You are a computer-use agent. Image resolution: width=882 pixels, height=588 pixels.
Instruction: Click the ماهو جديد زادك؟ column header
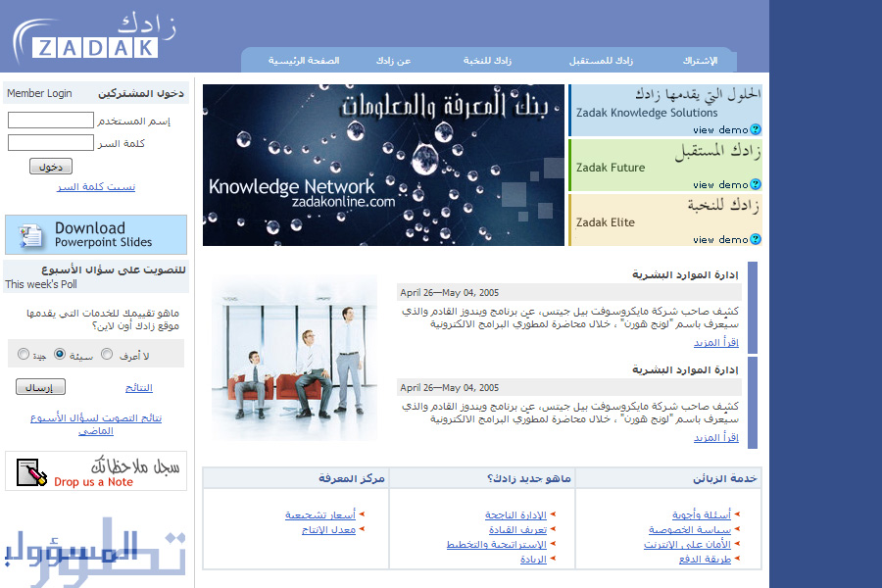(529, 478)
